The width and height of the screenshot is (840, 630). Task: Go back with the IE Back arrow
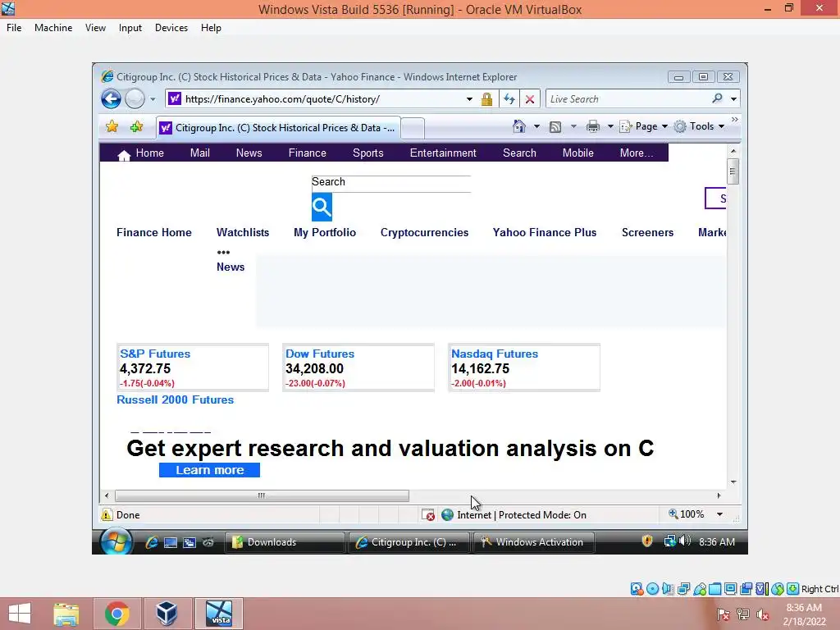[x=111, y=98]
